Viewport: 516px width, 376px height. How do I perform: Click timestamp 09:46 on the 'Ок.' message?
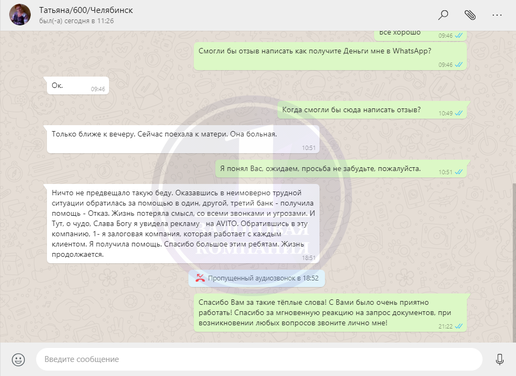[98, 89]
